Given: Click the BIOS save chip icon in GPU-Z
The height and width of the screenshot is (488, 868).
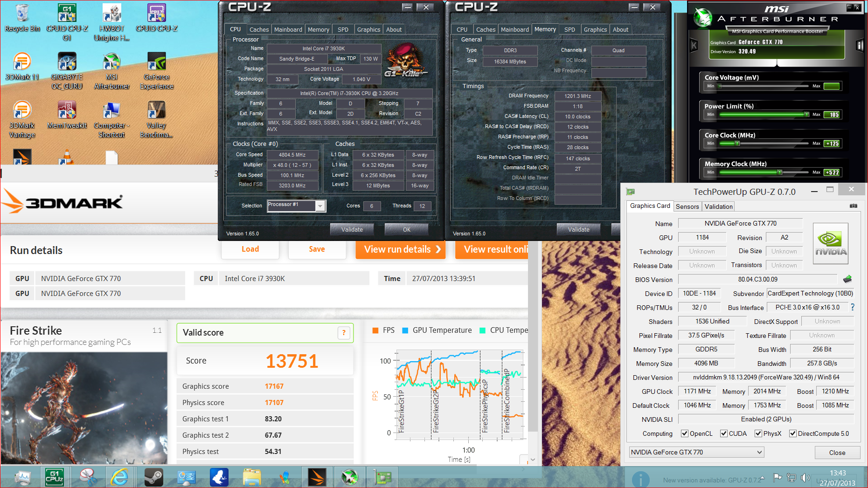Looking at the screenshot, I should pos(847,279).
